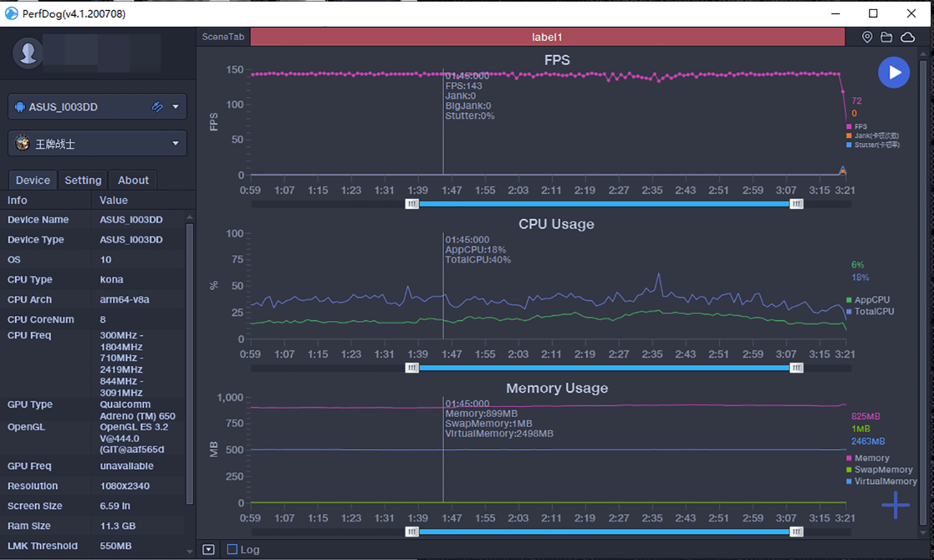Click the device info panel scrollbar
Viewport: 934px width, 560px height.
click(x=190, y=364)
